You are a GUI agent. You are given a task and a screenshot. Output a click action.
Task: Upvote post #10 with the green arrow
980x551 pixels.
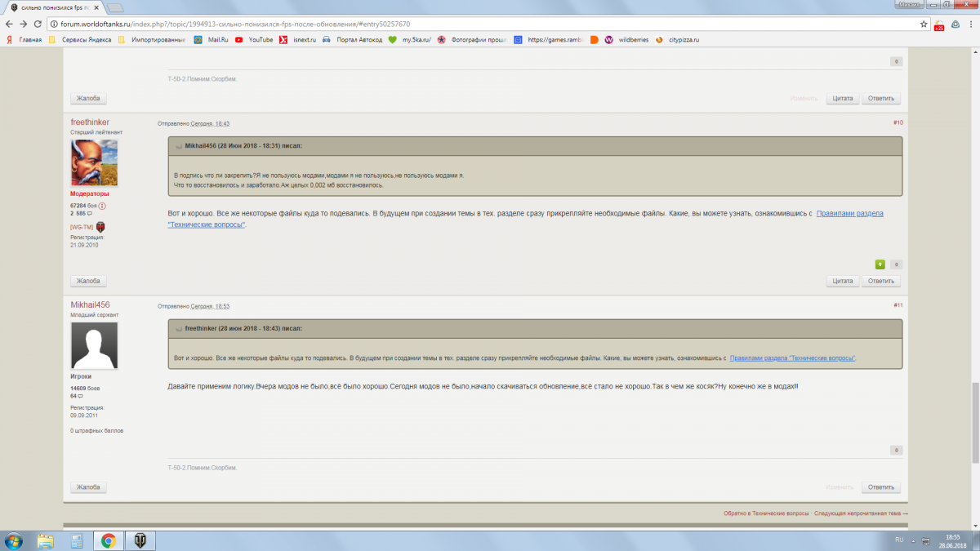click(880, 264)
